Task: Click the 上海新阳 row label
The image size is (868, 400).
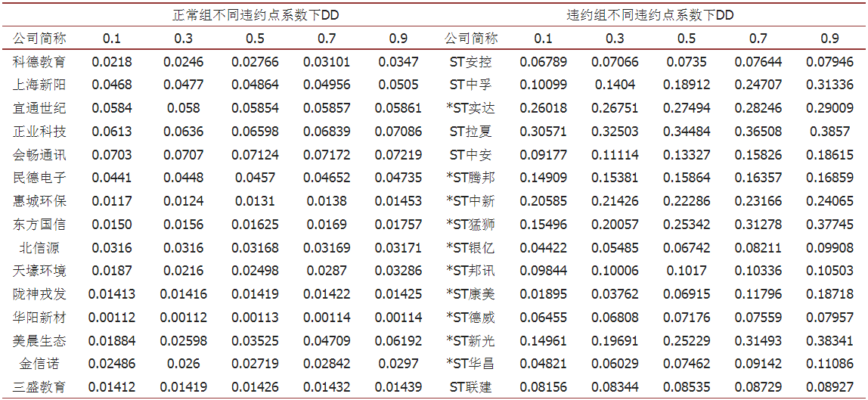Action: tap(39, 85)
